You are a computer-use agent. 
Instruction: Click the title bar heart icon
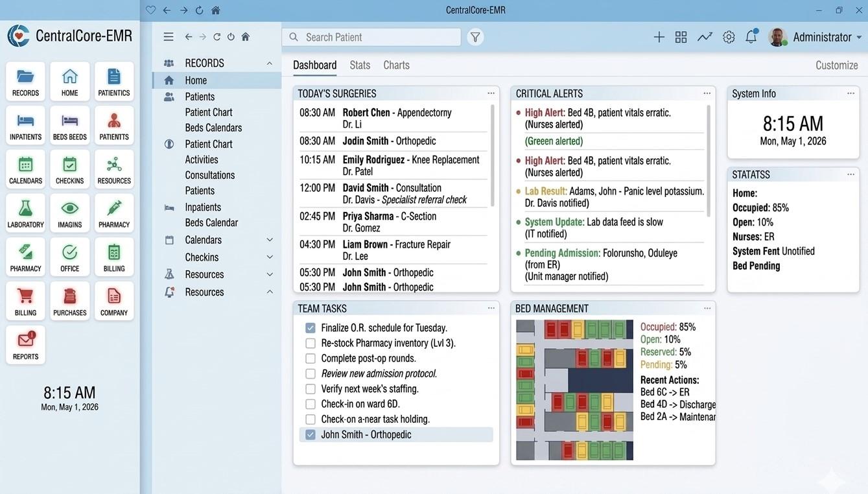pos(150,10)
